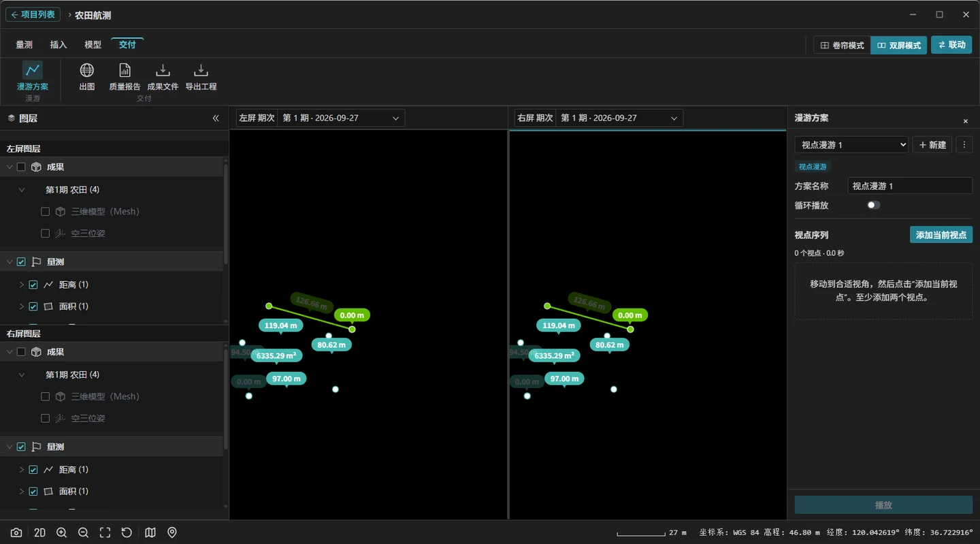The width and height of the screenshot is (980, 544).
Task: Uncheck the 量测 checkbox under 左屏图层
Action: coord(21,262)
